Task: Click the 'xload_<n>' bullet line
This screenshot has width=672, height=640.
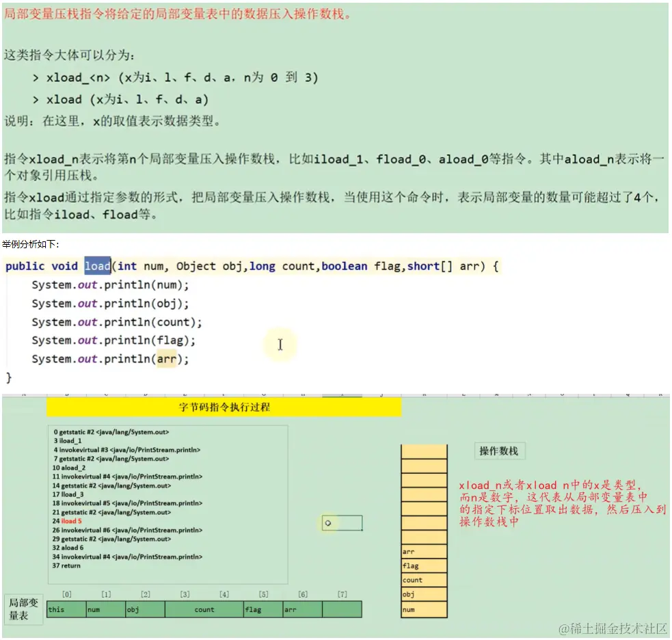Action: click(x=175, y=77)
